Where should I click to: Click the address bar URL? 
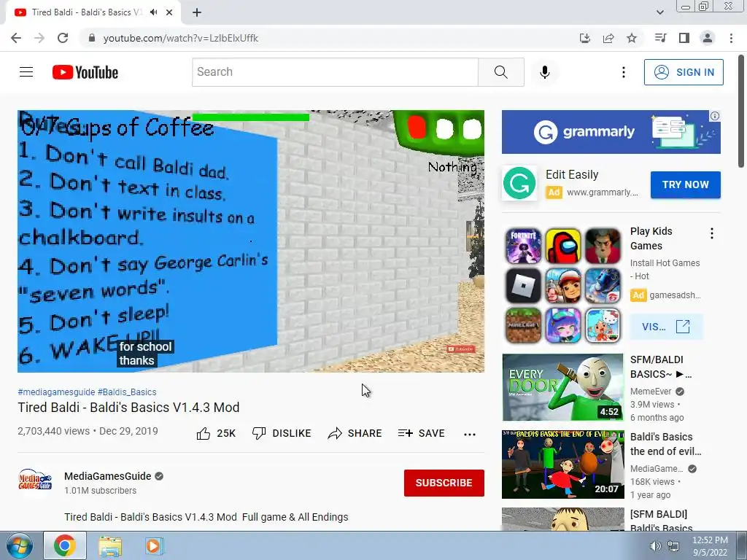click(x=181, y=38)
